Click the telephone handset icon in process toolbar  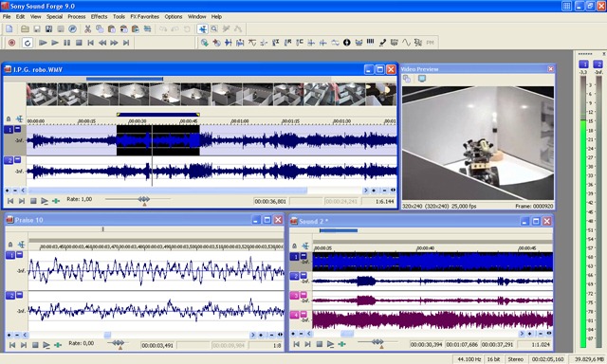[382, 43]
